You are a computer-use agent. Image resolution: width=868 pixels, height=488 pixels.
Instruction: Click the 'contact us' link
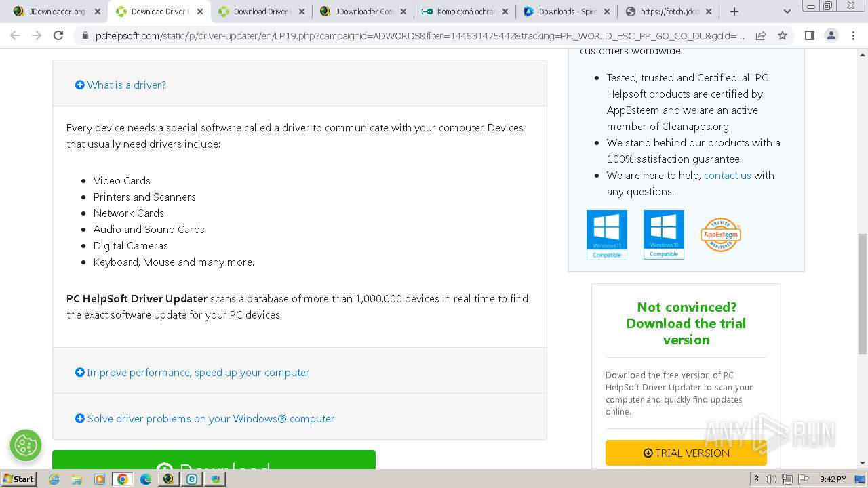coord(727,175)
